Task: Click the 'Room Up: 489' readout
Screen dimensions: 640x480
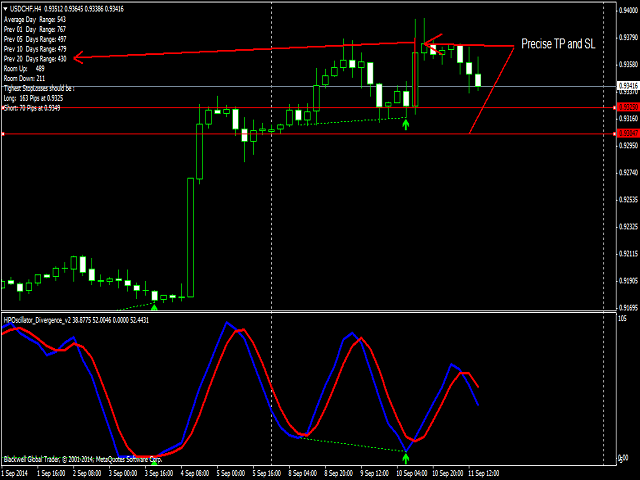Action: click(24, 69)
